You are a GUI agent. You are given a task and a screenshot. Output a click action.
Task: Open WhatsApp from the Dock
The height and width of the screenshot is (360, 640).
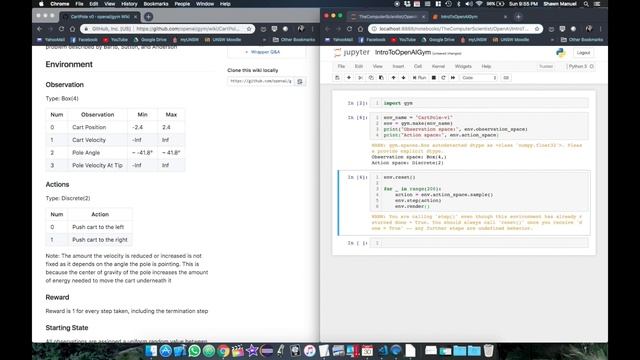[x=194, y=351]
